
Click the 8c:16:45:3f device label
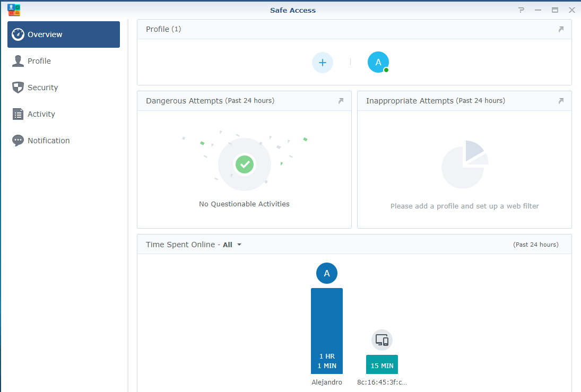click(x=381, y=382)
